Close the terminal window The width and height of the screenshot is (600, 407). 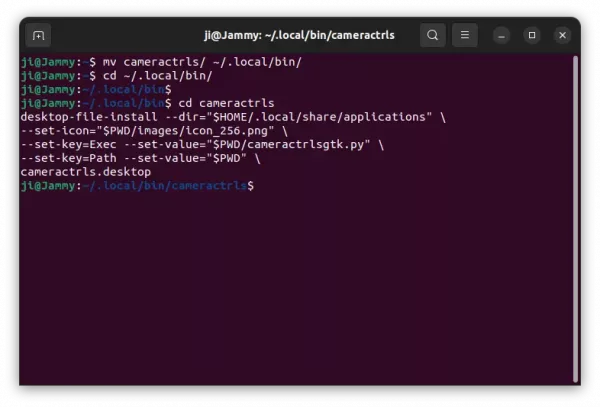[x=562, y=35]
